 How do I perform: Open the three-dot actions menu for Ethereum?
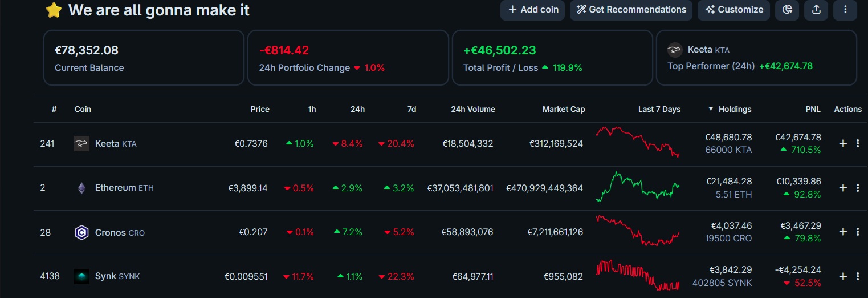[x=858, y=188]
